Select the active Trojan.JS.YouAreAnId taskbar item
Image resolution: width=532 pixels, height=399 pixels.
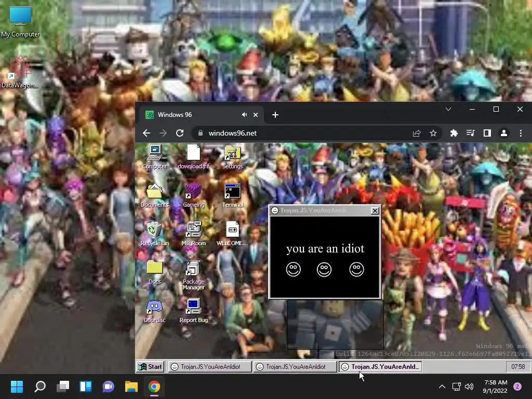(x=380, y=366)
